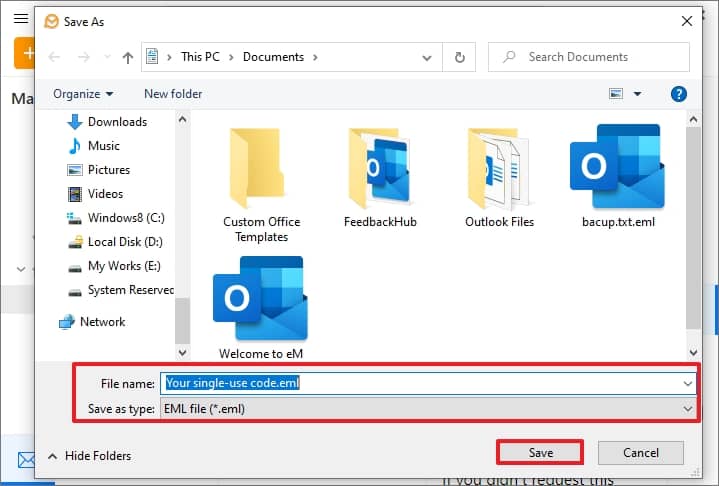Open the File name dropdown arrow
This screenshot has height=486, width=719.
point(688,383)
